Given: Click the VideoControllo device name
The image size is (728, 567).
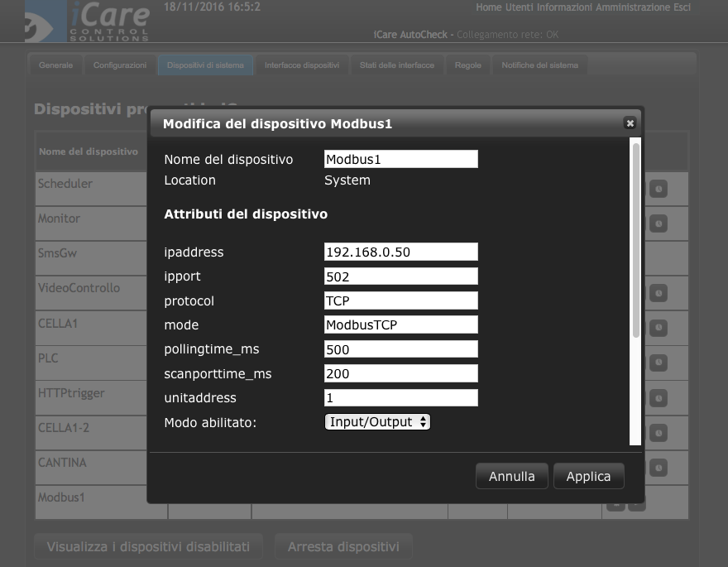Looking at the screenshot, I should coord(79,288).
